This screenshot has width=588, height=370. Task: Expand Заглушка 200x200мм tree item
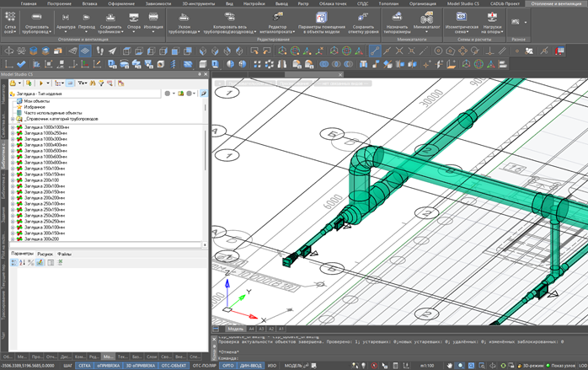click(x=13, y=198)
